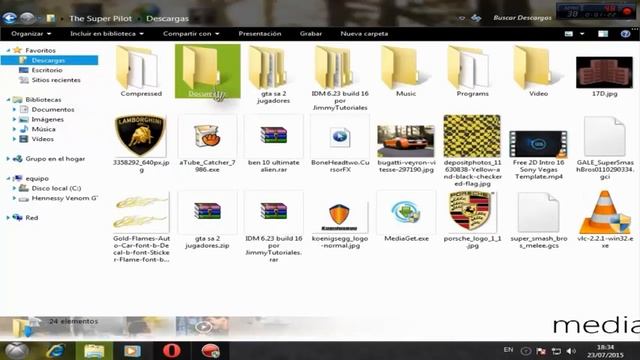Expand the Red network node
Screen dimensions: 640x360
pyautogui.click(x=8, y=218)
